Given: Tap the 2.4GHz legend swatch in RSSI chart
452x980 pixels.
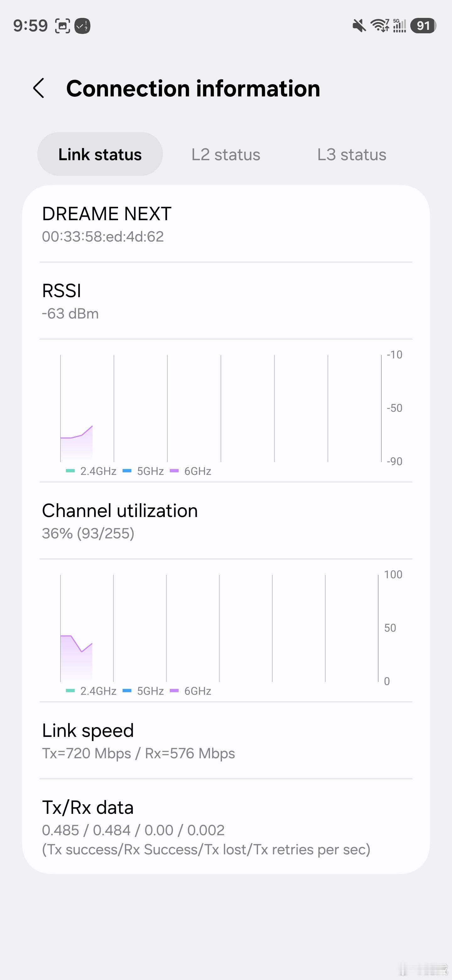Looking at the screenshot, I should pos(70,471).
